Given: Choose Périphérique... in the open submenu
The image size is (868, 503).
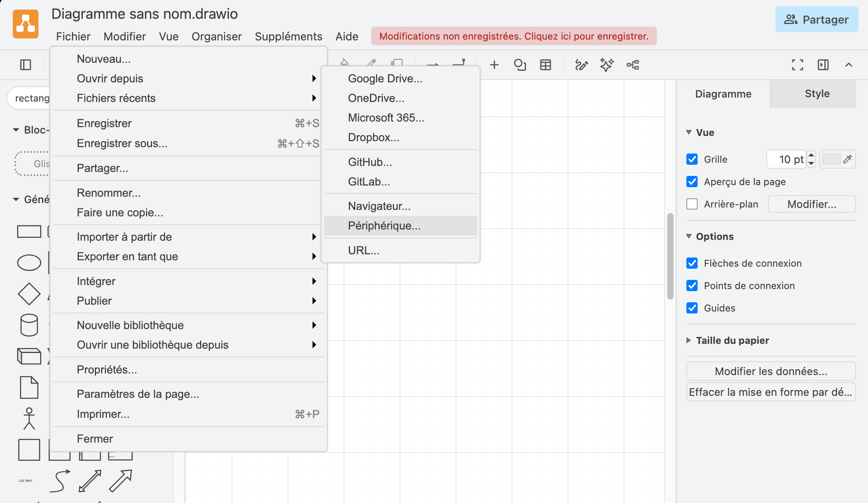Looking at the screenshot, I should [400, 226].
